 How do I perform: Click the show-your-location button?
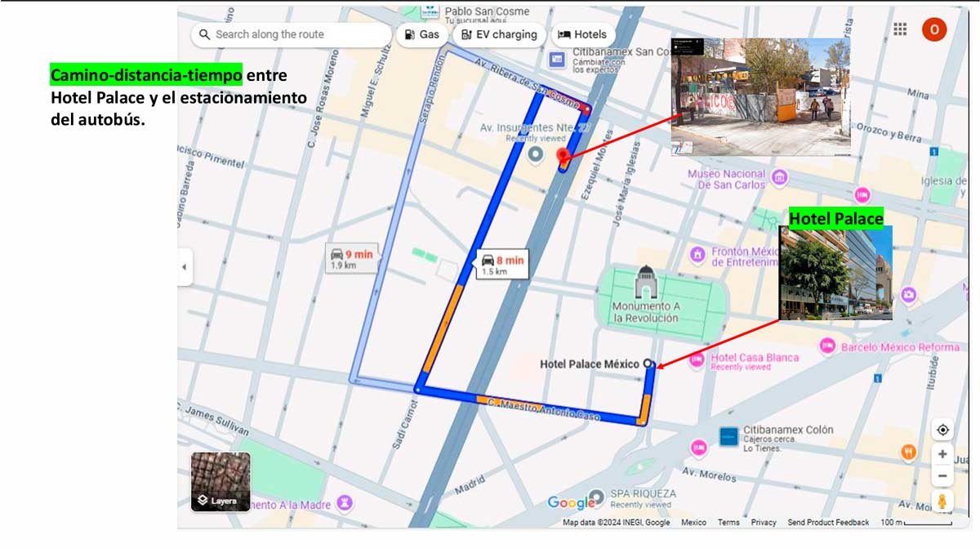pos(942,430)
